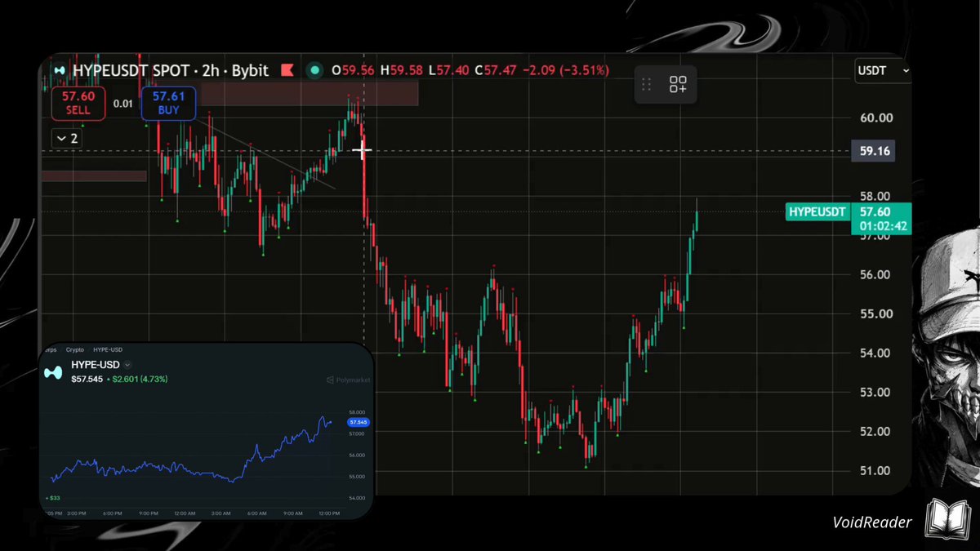The height and width of the screenshot is (551, 980).
Task: Click the red flag icon after Bybit
Action: point(287,70)
